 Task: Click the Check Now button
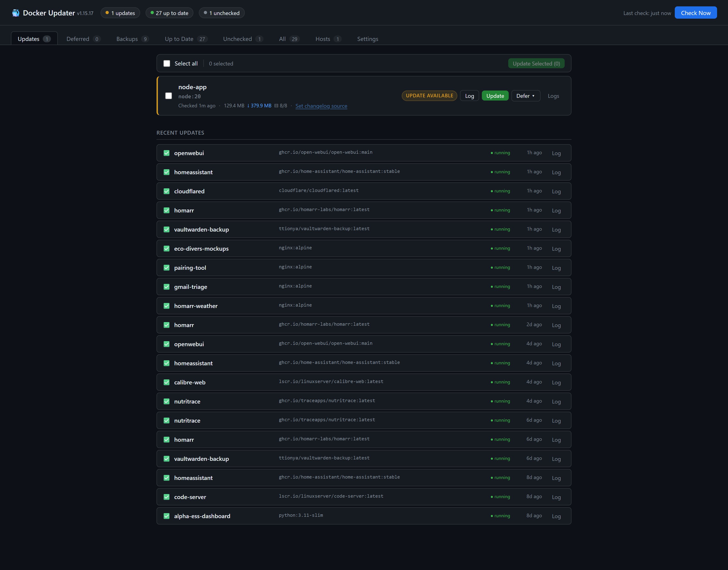[696, 13]
